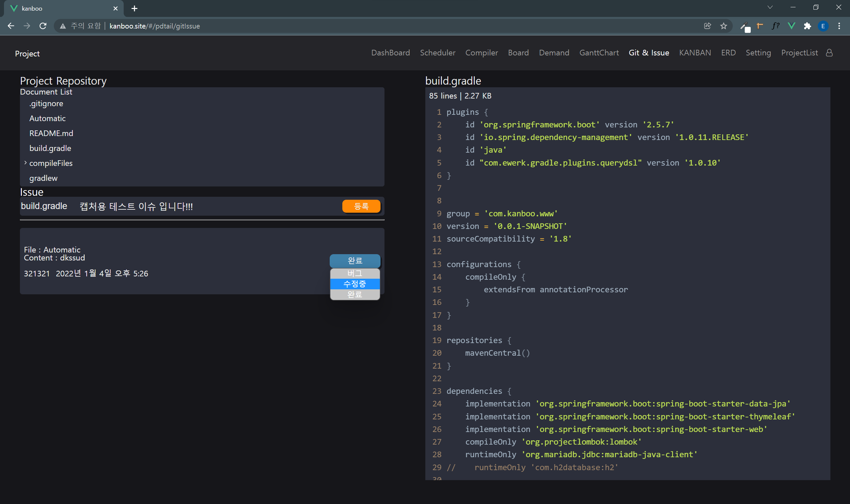
Task: Click the orange 등록 button
Action: (361, 206)
